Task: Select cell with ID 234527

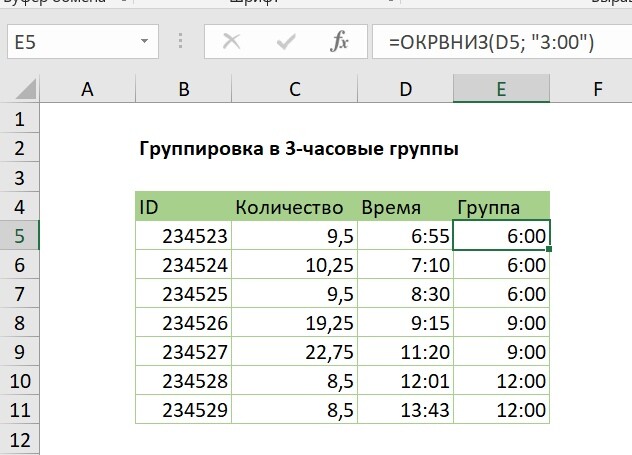Action: point(183,351)
